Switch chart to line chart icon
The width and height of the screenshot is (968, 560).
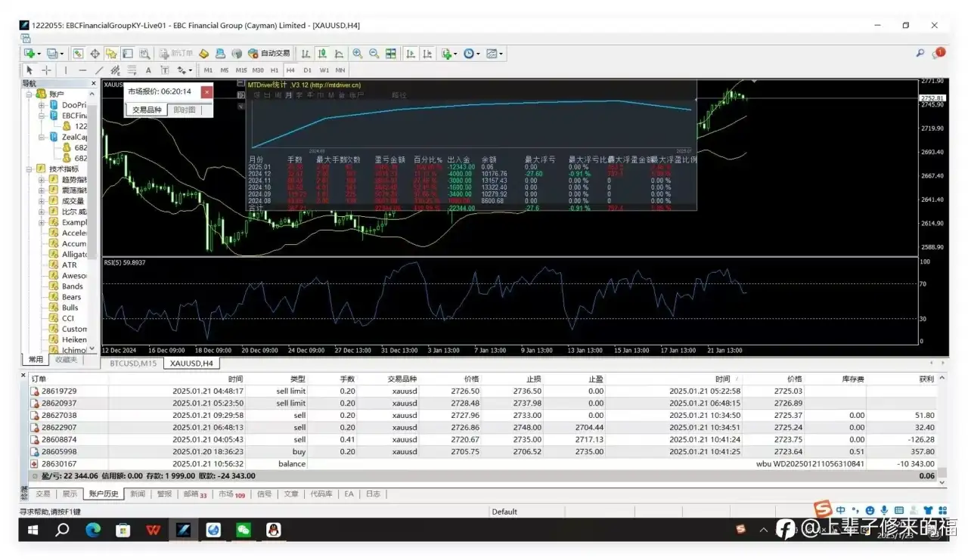[x=339, y=54]
